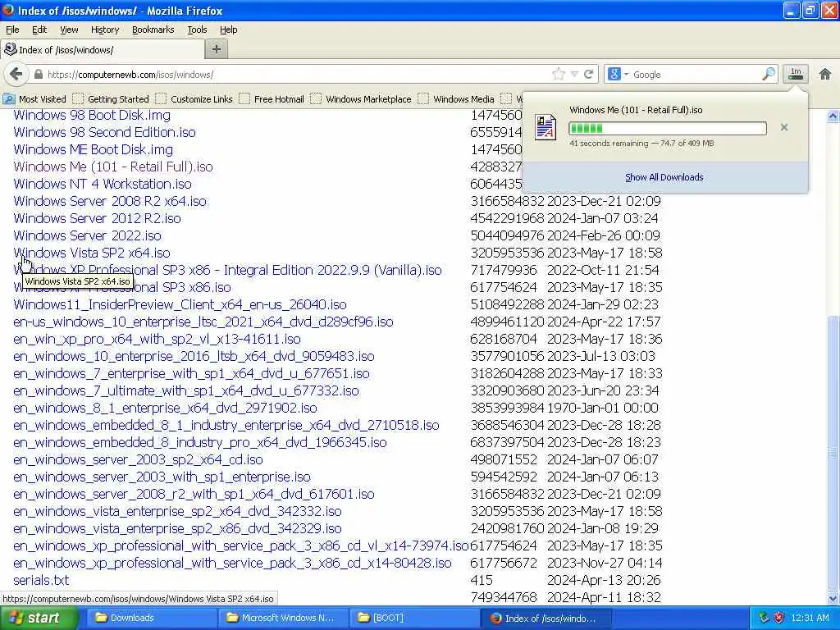Reload the page with the refresh icon

588,75
